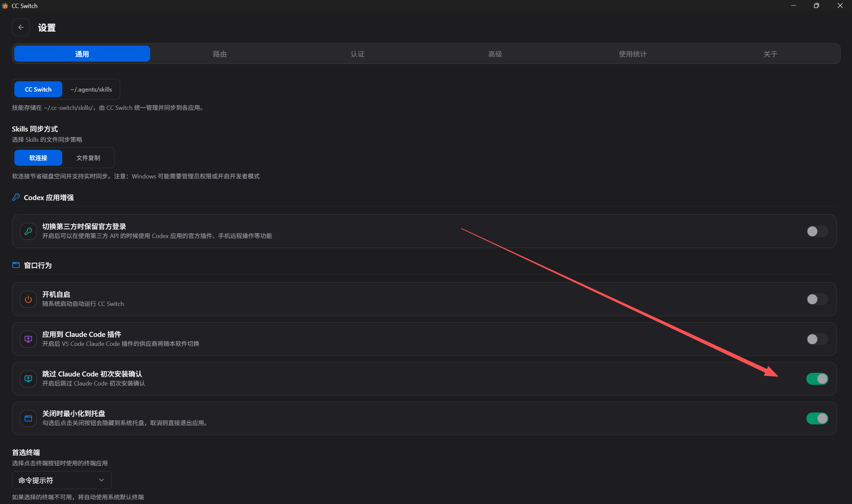The height and width of the screenshot is (504, 852).
Task: Click the 选择 Skills 的文件同步策略 description
Action: (x=47, y=139)
